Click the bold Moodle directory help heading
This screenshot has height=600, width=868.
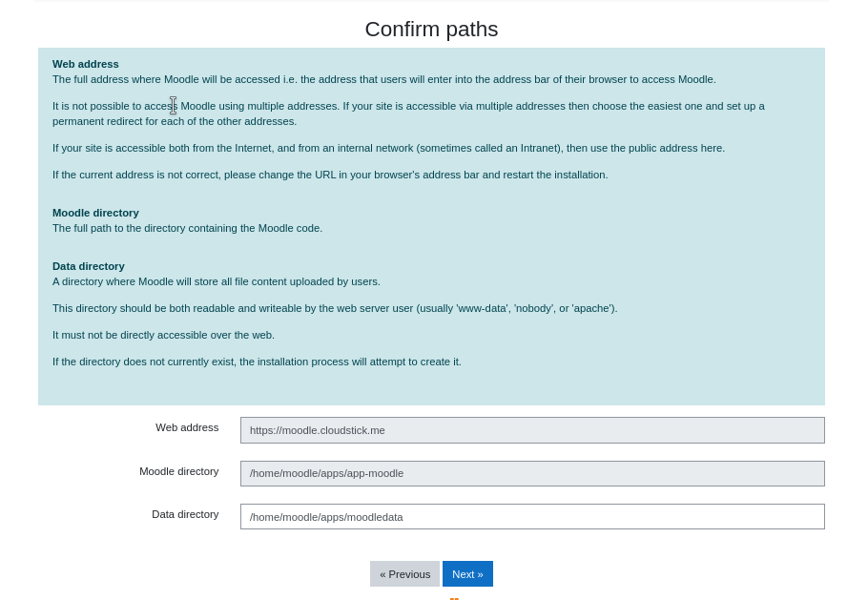95,213
